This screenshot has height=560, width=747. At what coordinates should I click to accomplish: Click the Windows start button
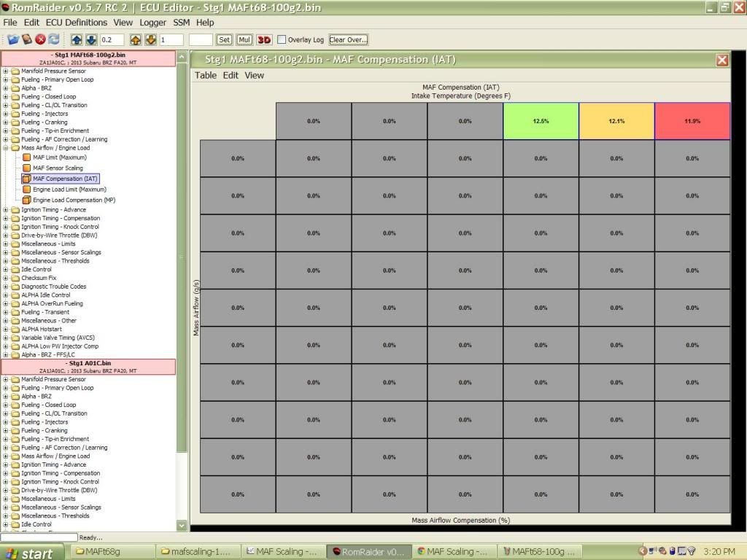pos(29,553)
